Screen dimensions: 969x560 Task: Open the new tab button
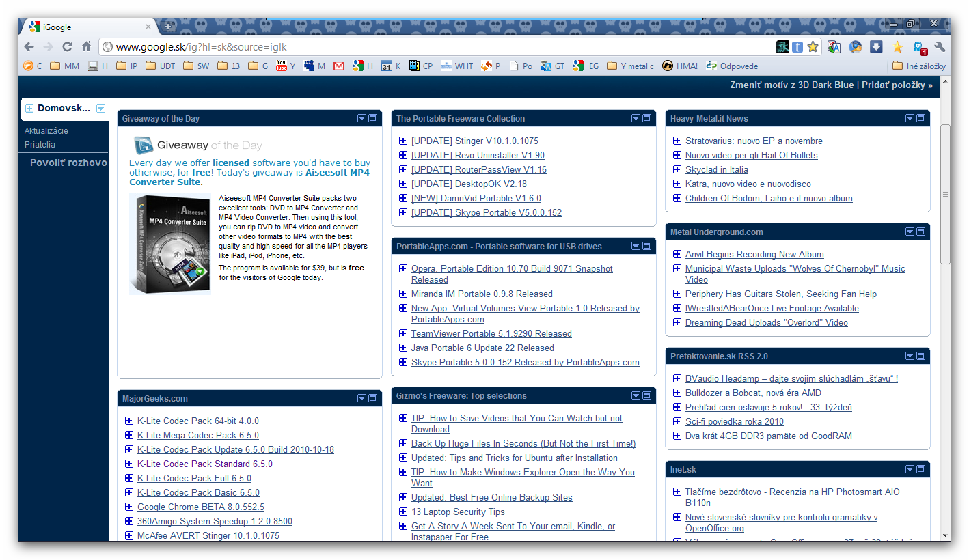coord(168,27)
